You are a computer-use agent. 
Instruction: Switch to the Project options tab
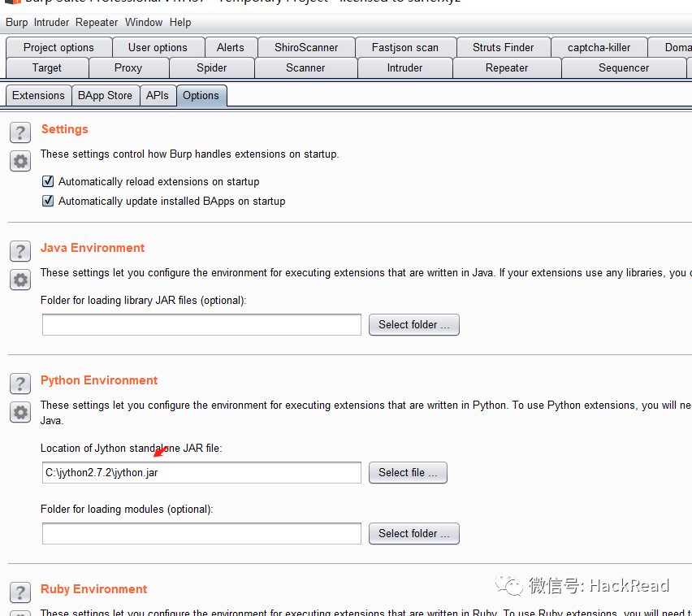(x=58, y=47)
